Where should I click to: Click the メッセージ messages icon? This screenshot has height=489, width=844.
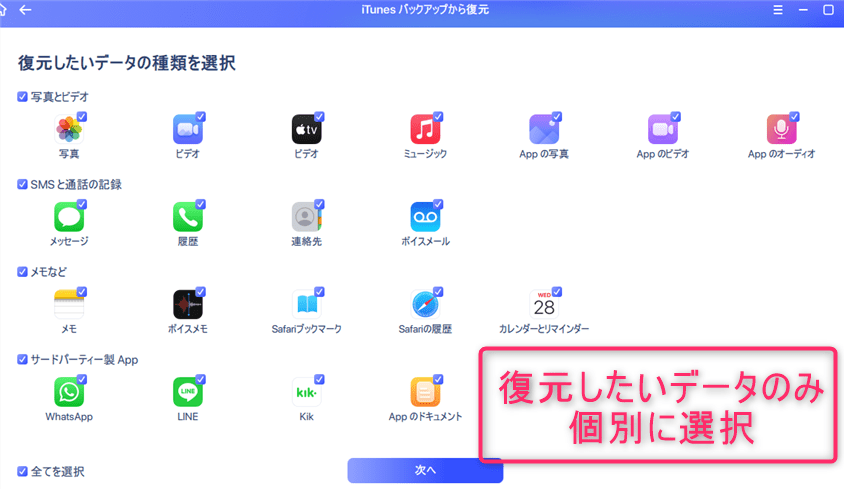click(x=69, y=217)
